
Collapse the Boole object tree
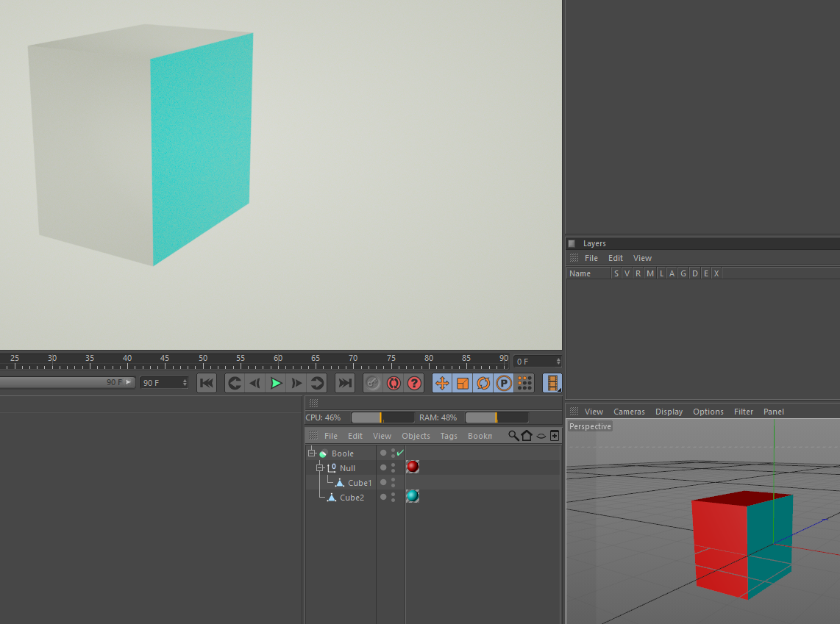(x=312, y=453)
